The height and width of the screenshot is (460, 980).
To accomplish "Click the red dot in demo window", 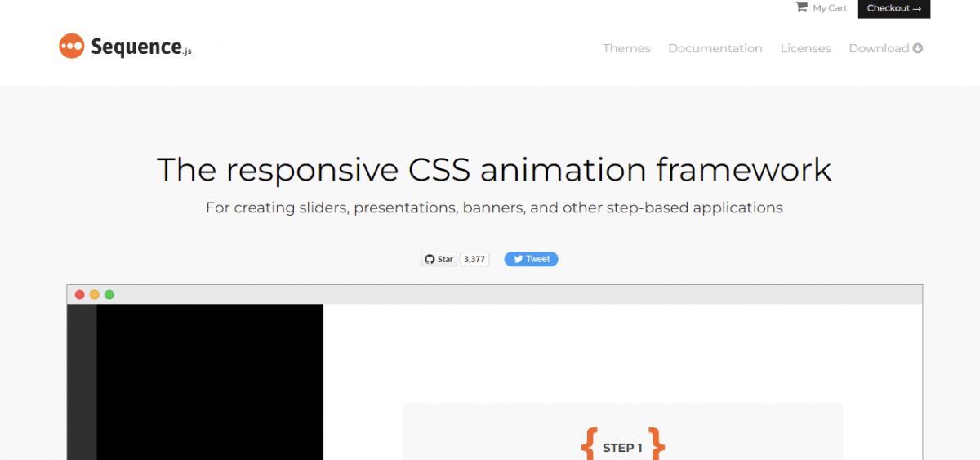I will coord(80,295).
